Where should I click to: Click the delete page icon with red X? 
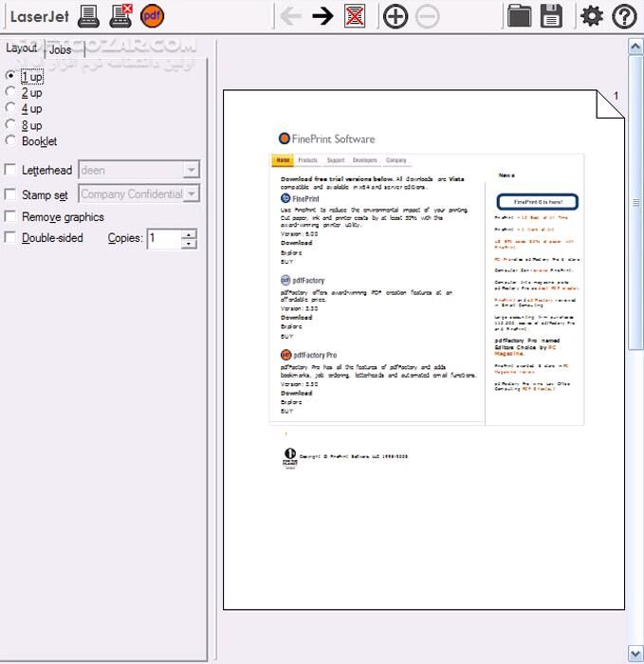355,15
